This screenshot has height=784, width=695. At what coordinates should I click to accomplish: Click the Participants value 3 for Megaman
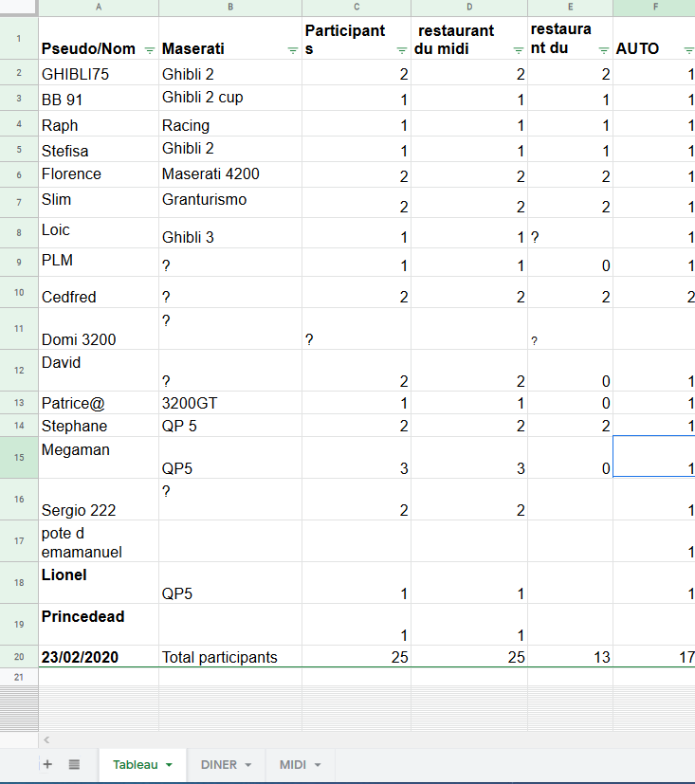coord(357,458)
